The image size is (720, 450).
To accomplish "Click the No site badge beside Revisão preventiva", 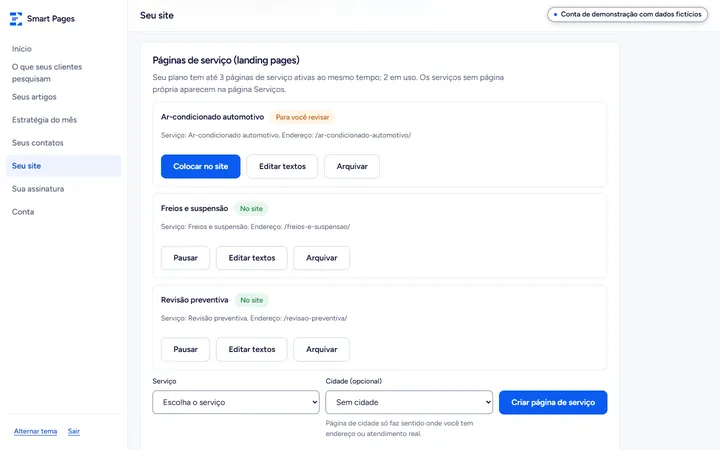I will pyautogui.click(x=252, y=300).
